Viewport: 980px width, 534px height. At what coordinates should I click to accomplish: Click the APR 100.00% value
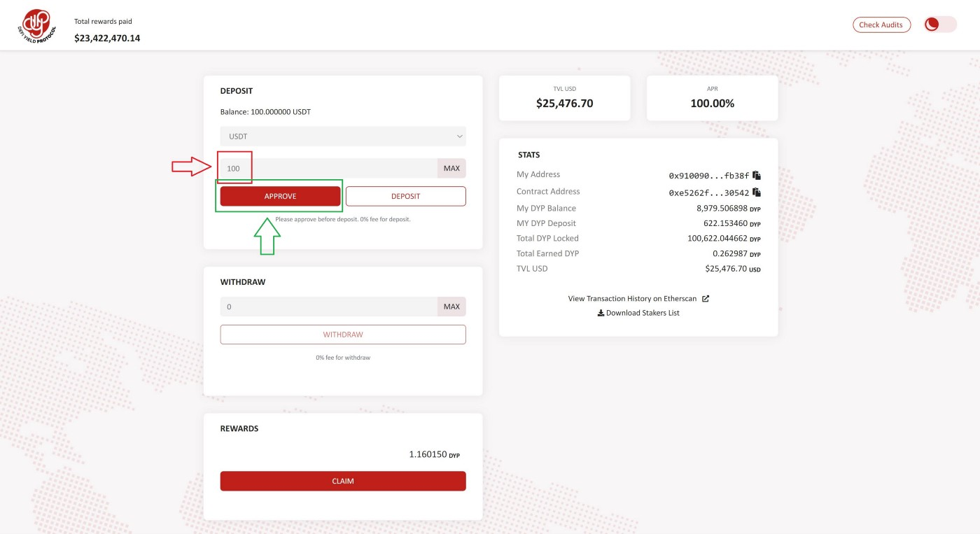click(x=712, y=103)
